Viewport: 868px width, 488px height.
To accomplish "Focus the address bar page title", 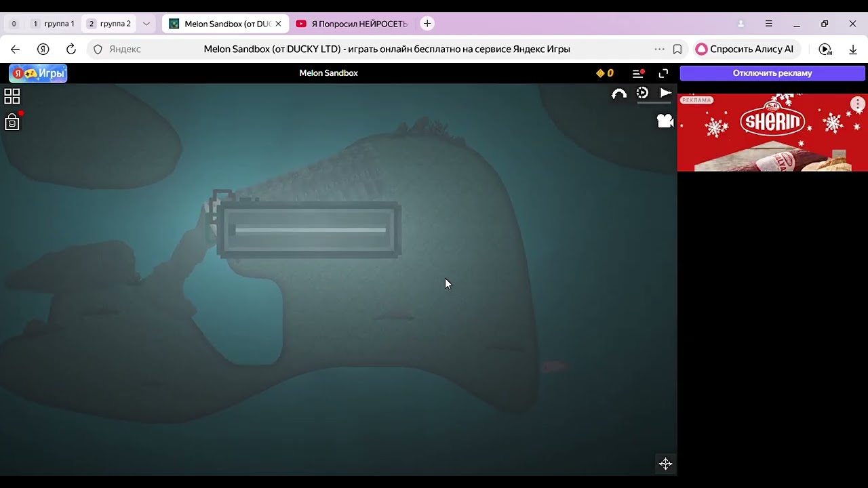I will pos(387,49).
